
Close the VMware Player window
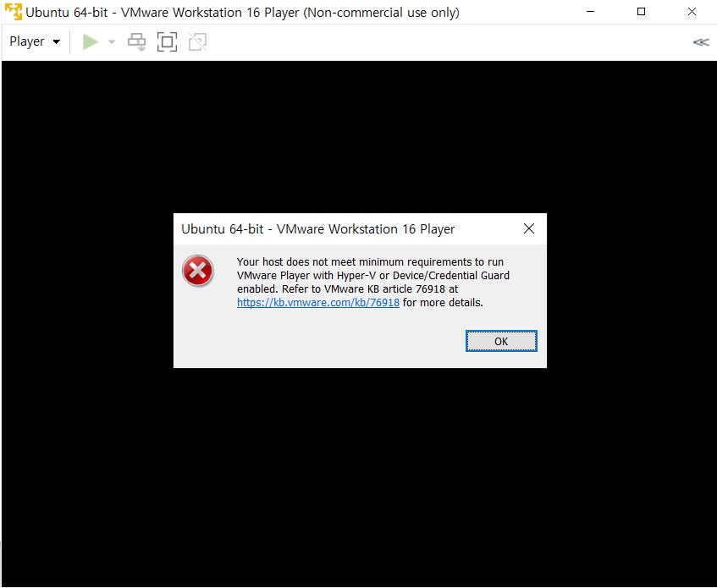[x=692, y=12]
